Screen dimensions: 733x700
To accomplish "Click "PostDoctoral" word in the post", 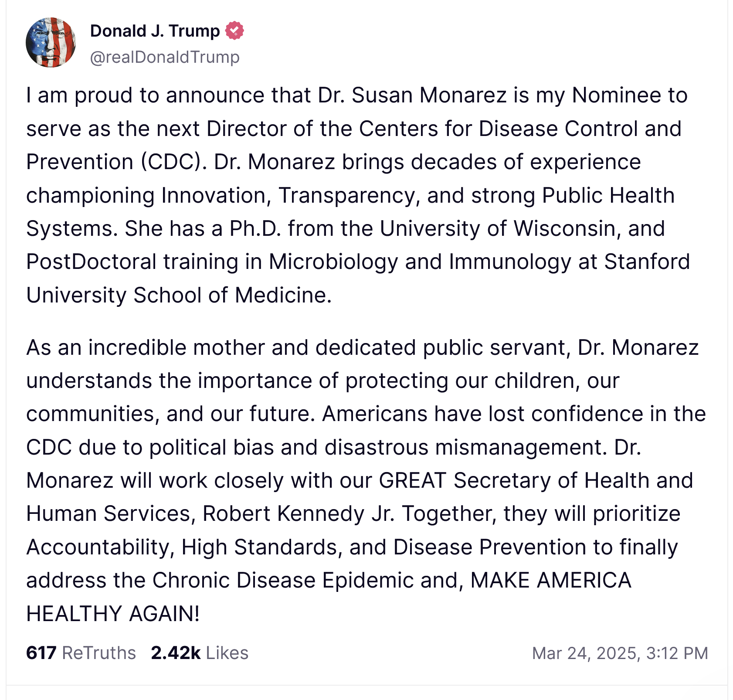I will (91, 262).
